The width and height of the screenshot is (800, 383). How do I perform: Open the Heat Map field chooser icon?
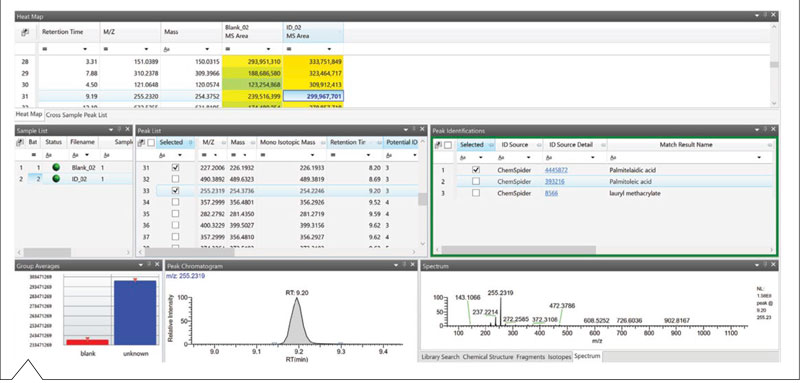[25, 32]
